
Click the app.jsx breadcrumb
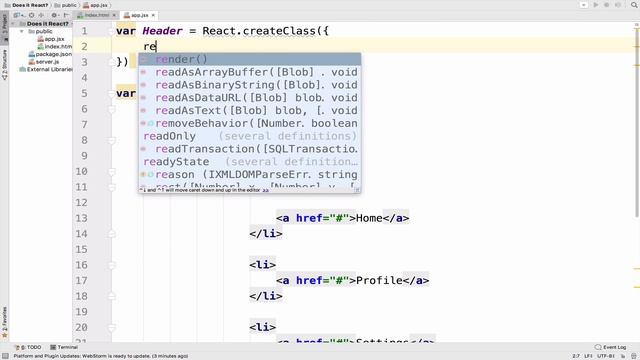(96, 5)
